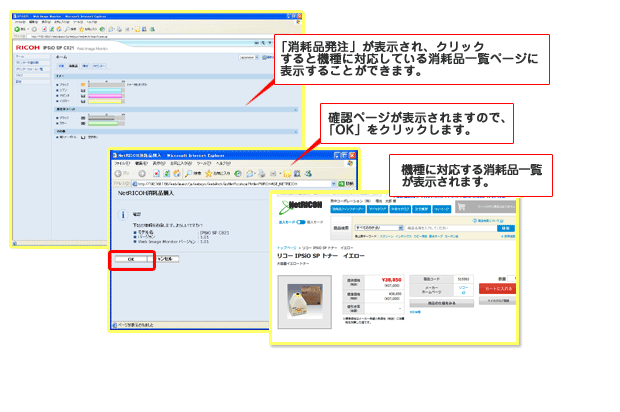Open ファイル menu in NetRICOH purchase window
Image resolution: width=620 pixels, height=412 pixels.
122,163
